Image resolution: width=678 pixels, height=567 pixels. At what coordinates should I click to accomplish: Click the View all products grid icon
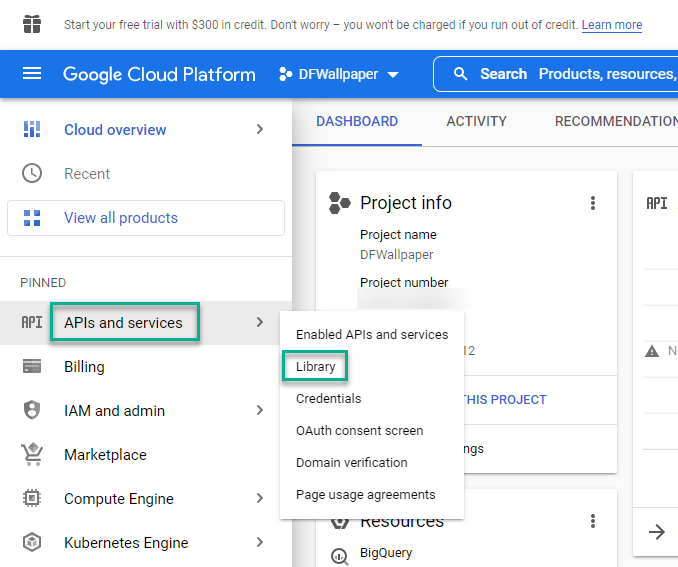pyautogui.click(x=32, y=218)
